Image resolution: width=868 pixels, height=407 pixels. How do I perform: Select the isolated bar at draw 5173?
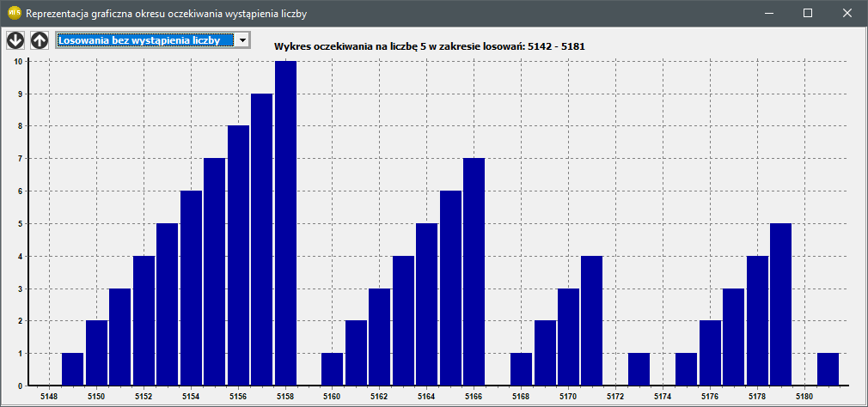click(x=639, y=369)
